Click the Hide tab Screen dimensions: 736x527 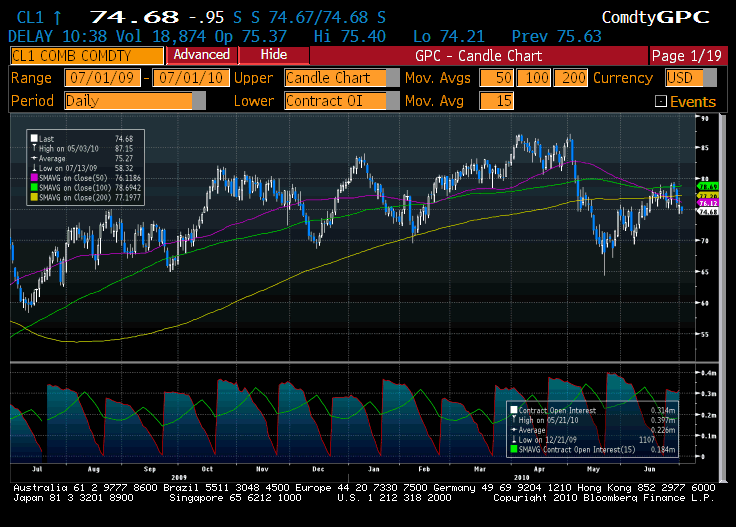pyautogui.click(x=272, y=55)
